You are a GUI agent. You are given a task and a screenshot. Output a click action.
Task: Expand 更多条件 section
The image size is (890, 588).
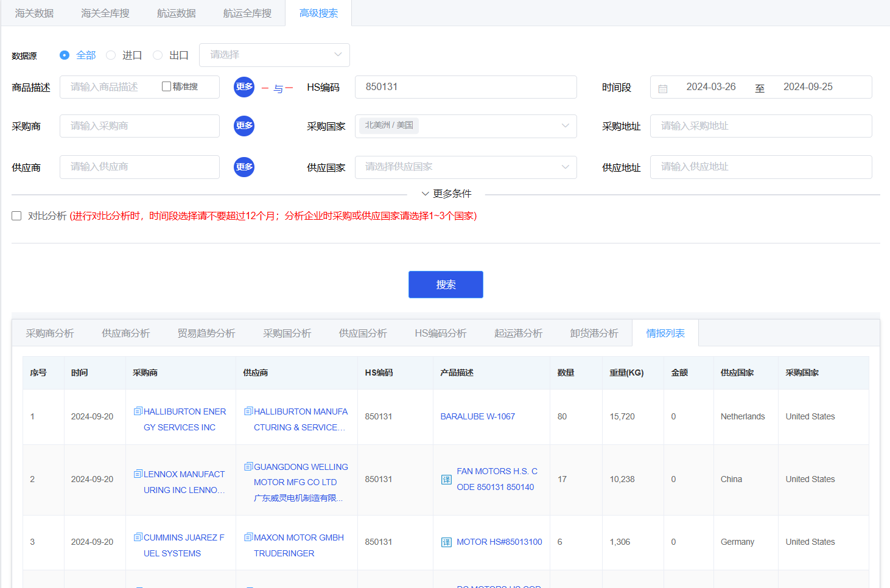446,194
